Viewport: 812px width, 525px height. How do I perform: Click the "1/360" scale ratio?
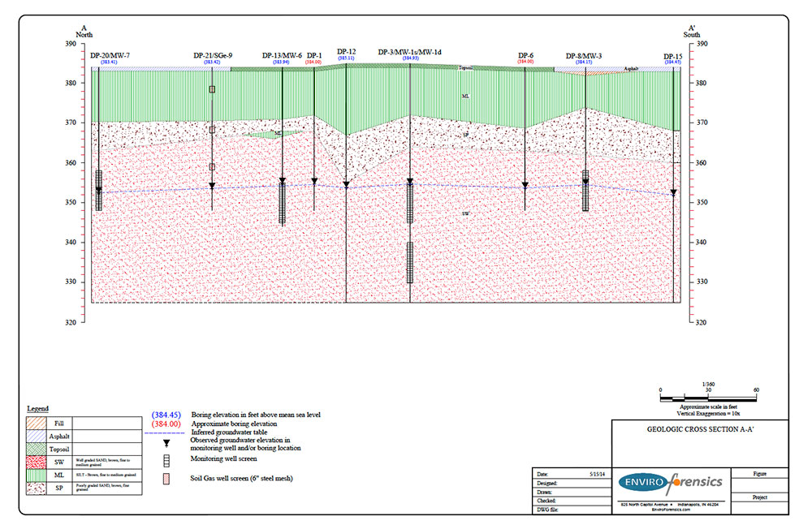click(708, 384)
